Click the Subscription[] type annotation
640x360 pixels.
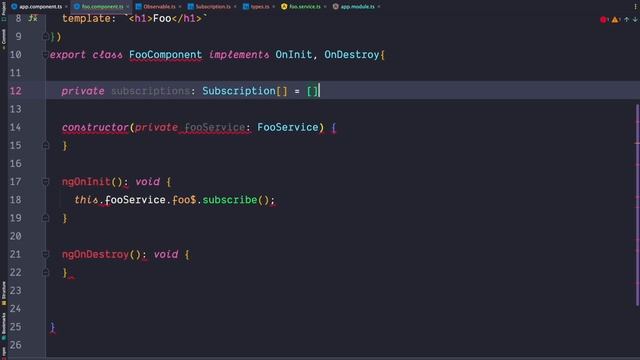pyautogui.click(x=245, y=91)
